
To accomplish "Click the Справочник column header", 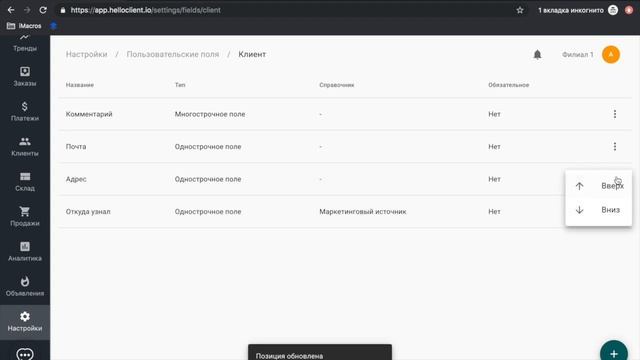I will (337, 85).
